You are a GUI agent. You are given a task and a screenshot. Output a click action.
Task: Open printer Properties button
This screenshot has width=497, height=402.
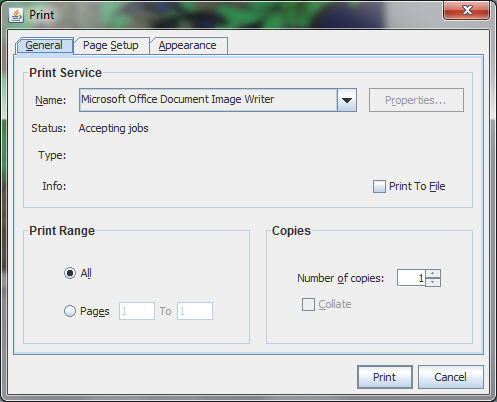pyautogui.click(x=416, y=100)
